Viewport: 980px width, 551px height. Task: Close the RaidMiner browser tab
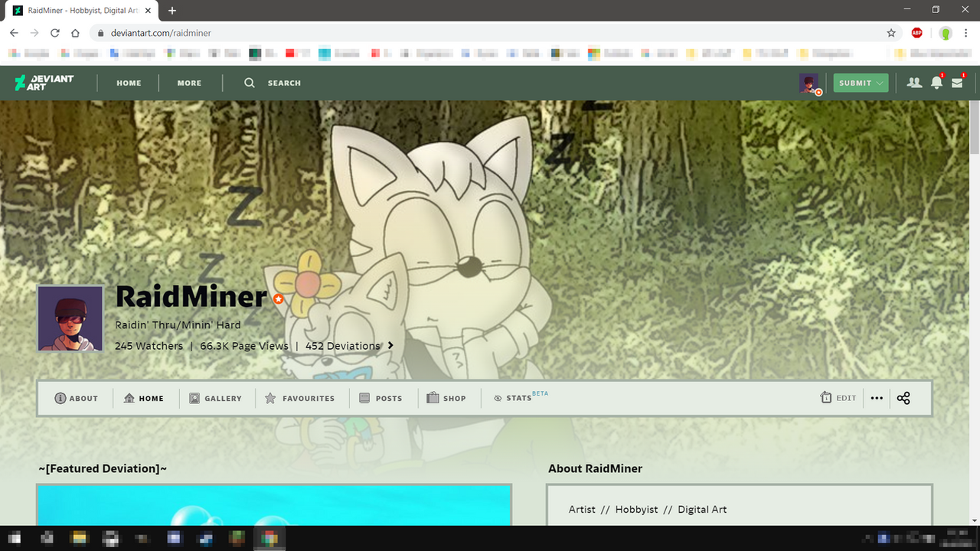pos(148,11)
